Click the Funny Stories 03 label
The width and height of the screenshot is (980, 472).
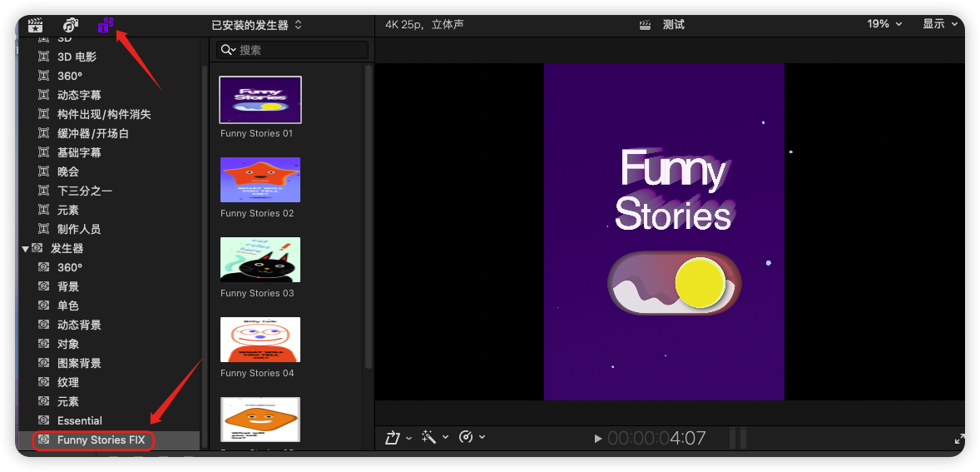click(x=257, y=293)
